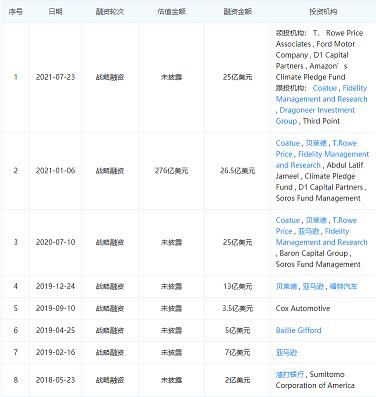Select the date cell 2021-01-06

pos(55,170)
